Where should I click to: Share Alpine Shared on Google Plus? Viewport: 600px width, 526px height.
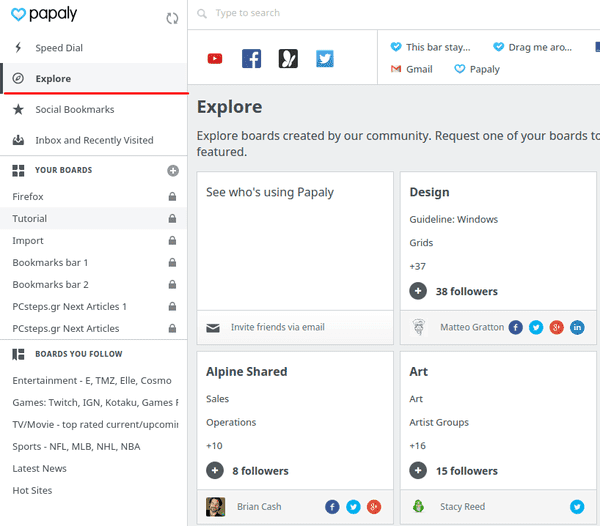point(374,507)
